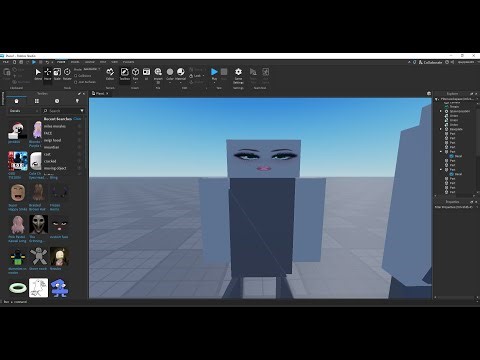The image size is (480, 360).
Task: Switch to the MODEL ribbon tab
Action: 75,62
